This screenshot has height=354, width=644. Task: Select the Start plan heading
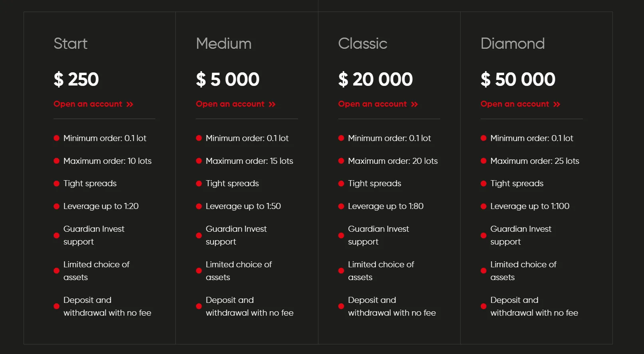pos(70,44)
